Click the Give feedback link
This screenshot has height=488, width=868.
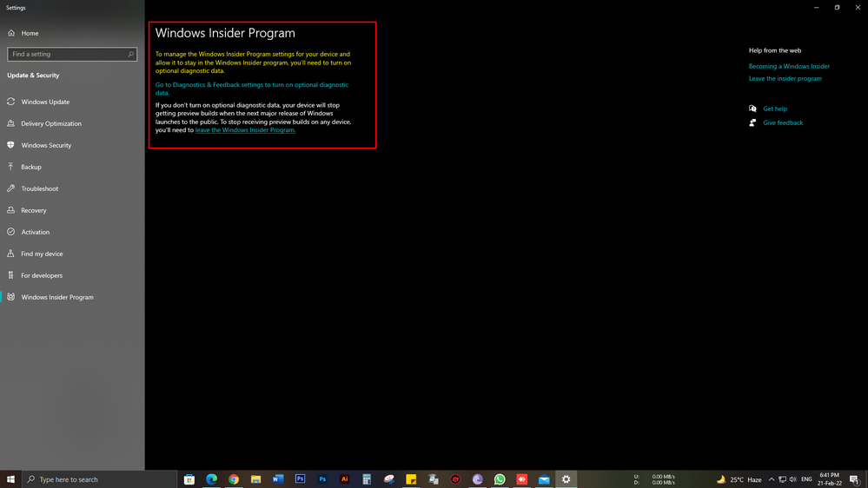pyautogui.click(x=783, y=122)
